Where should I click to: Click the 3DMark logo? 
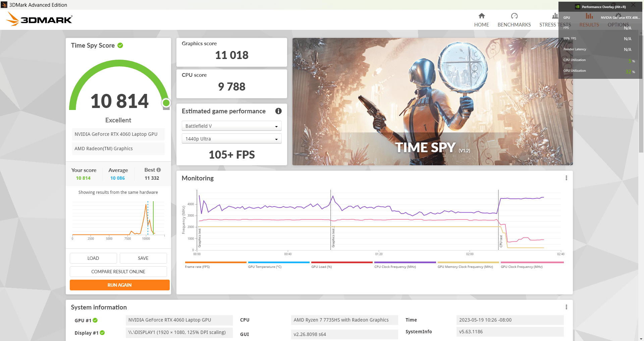click(40, 19)
